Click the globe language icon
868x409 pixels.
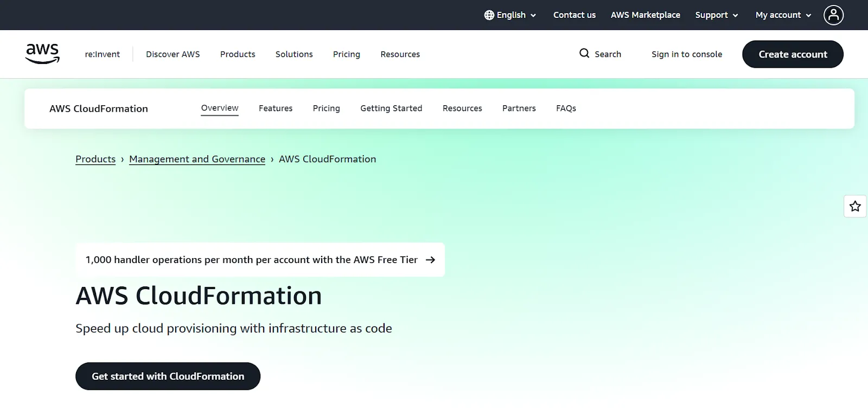pos(489,15)
